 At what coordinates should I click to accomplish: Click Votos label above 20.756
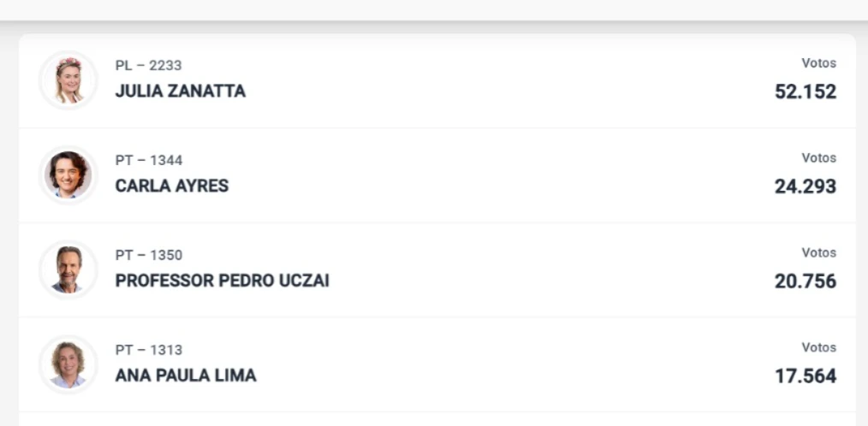[x=819, y=253]
